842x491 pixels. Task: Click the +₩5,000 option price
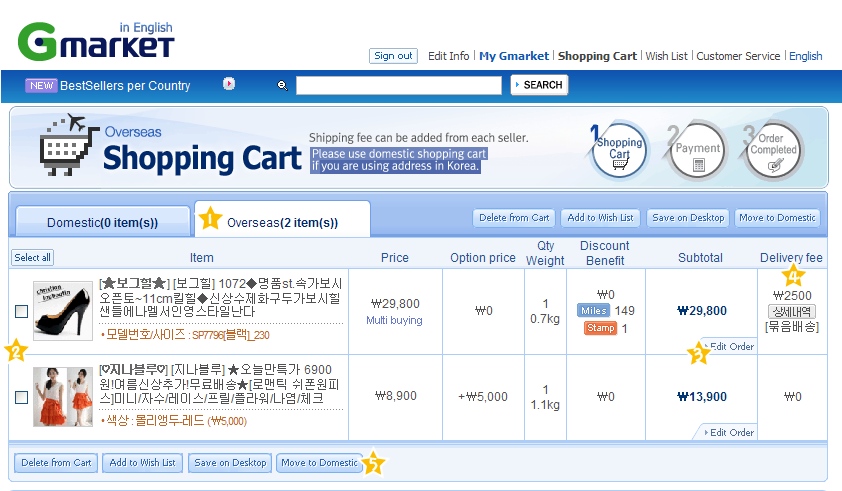[x=483, y=396]
